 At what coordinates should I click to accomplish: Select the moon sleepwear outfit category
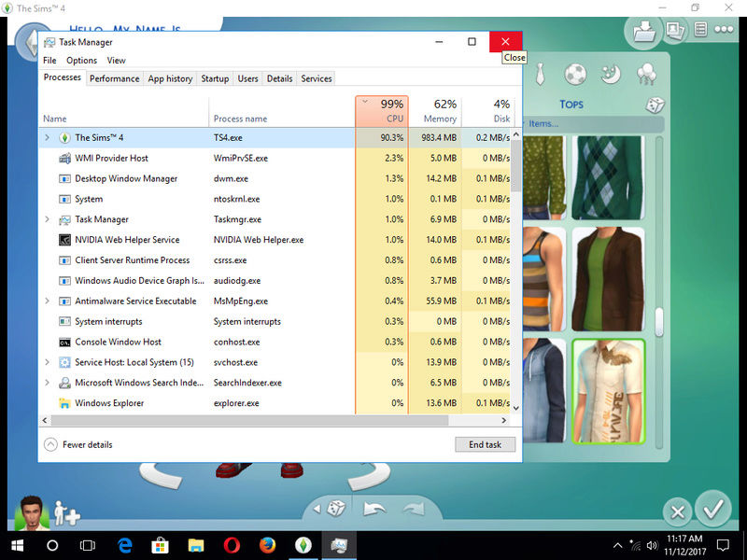pyautogui.click(x=611, y=75)
